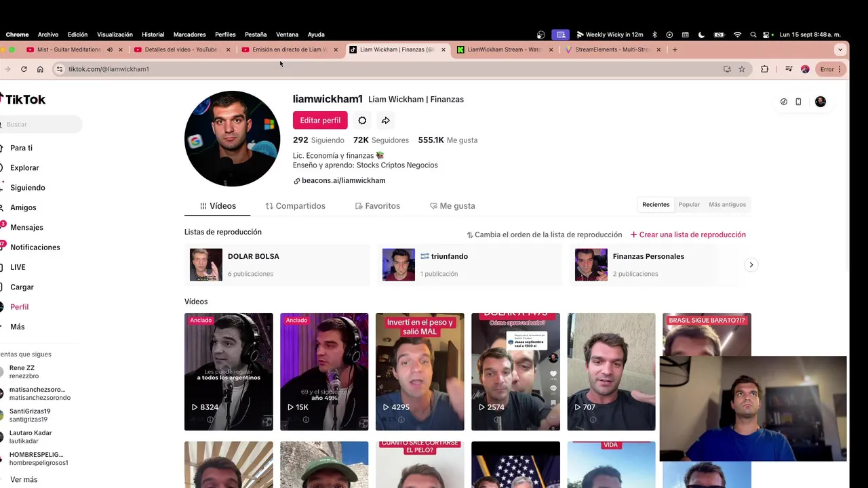
Task: Open pinned video with 15K views
Action: tap(324, 371)
